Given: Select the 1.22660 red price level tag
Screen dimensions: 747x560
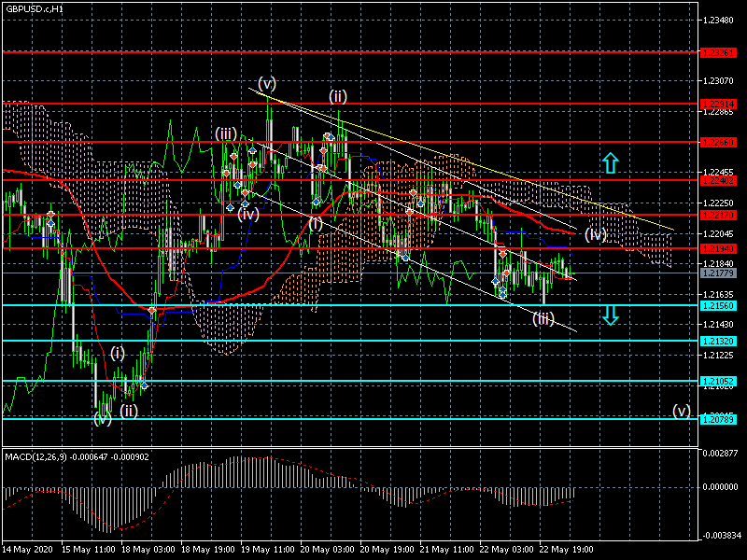Looking at the screenshot, I should pyautogui.click(x=718, y=142).
